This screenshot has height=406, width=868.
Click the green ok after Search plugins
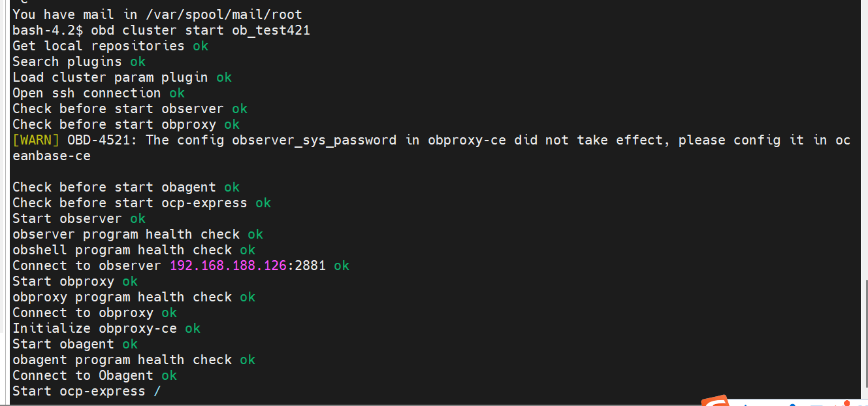(138, 61)
